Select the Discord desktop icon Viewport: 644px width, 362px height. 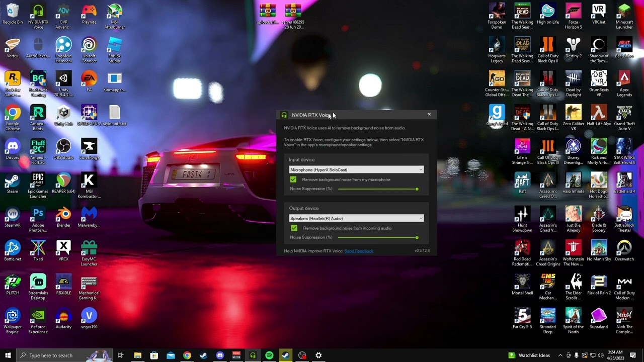(13, 149)
